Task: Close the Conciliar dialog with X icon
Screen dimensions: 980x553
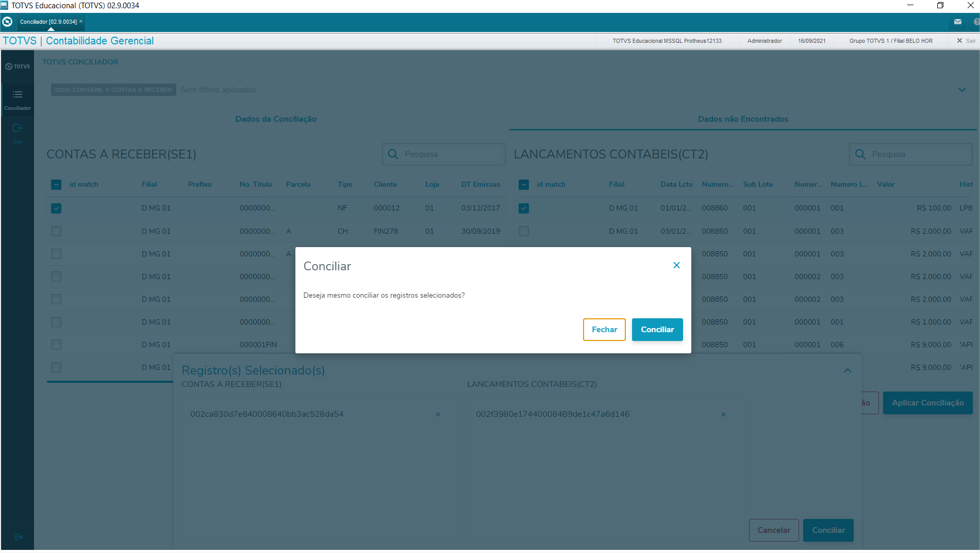Action: pyautogui.click(x=677, y=265)
